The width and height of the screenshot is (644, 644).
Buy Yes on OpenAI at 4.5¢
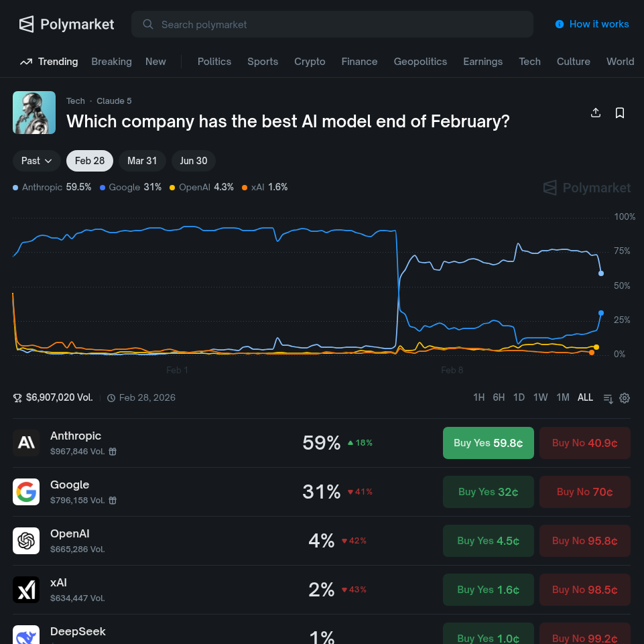[x=489, y=541]
